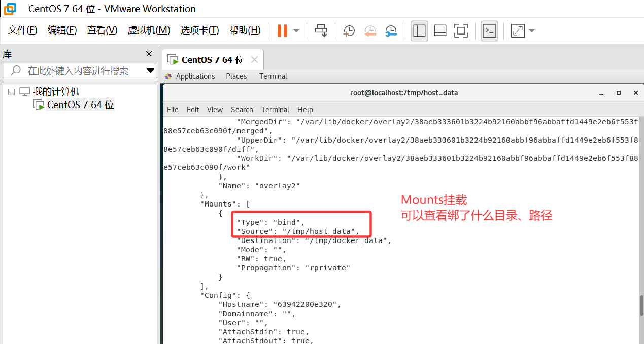The width and height of the screenshot is (644, 344).
Task: Click the "Mounts": [ line
Action: coord(225,204)
